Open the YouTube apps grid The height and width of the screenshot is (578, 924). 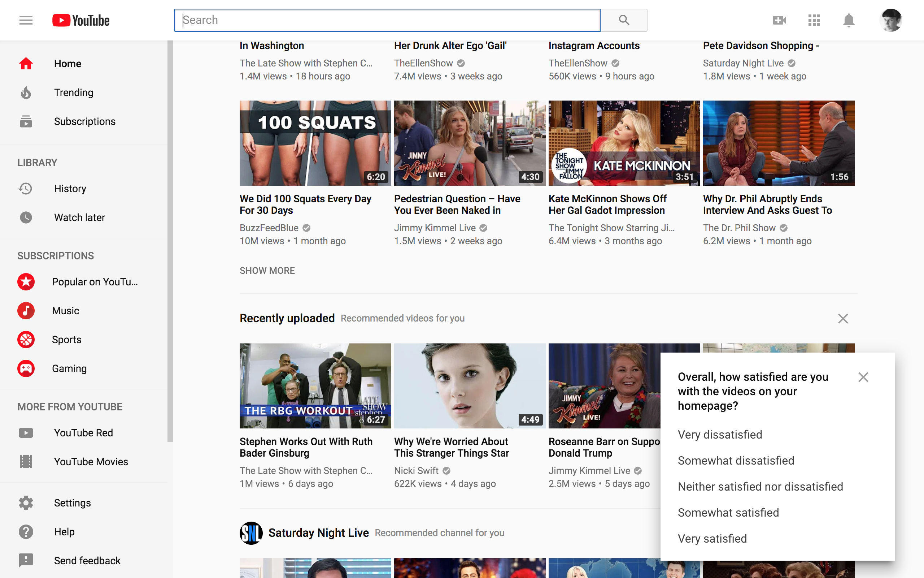click(814, 20)
